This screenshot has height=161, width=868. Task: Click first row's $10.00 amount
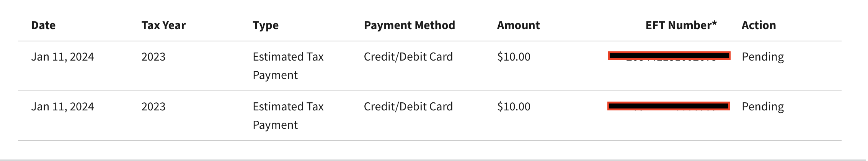tap(514, 57)
